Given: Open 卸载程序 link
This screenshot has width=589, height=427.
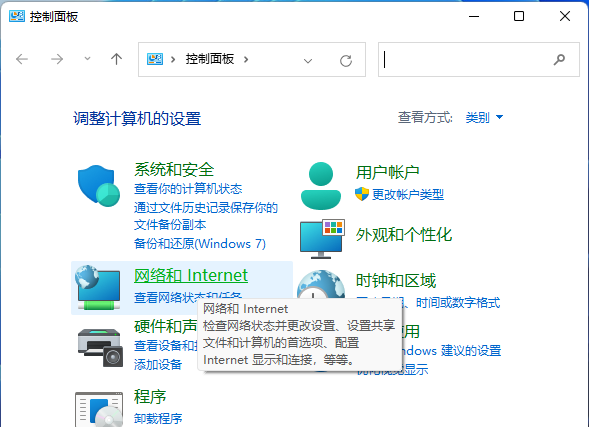Looking at the screenshot, I should tap(158, 418).
